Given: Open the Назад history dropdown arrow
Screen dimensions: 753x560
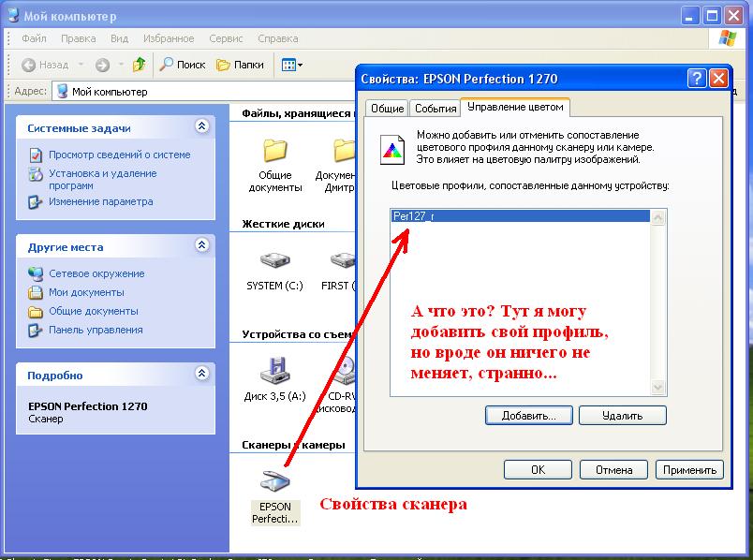Looking at the screenshot, I should (x=81, y=65).
